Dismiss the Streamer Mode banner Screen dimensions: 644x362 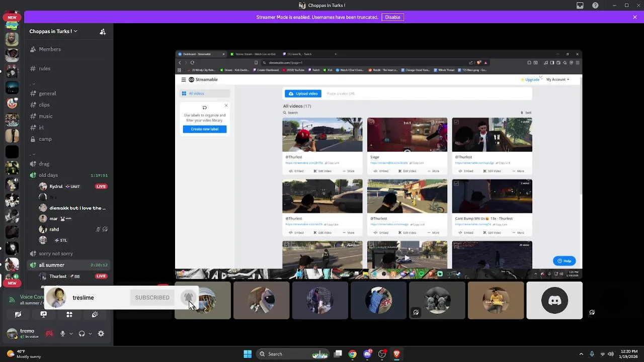click(635, 17)
